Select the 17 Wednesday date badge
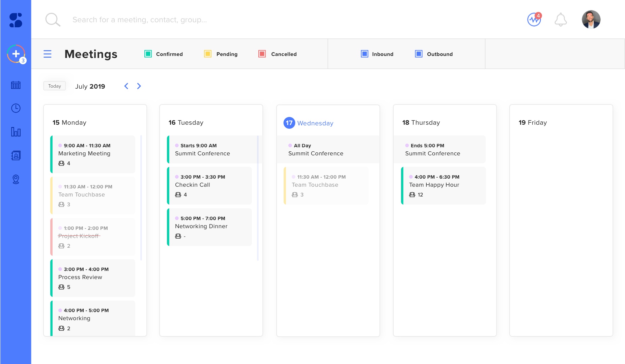The height and width of the screenshot is (364, 625). (289, 123)
